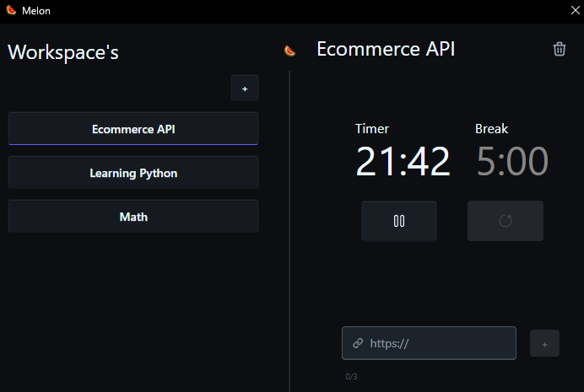Click the chain link icon in URL field
The height and width of the screenshot is (392, 584).
[358, 343]
